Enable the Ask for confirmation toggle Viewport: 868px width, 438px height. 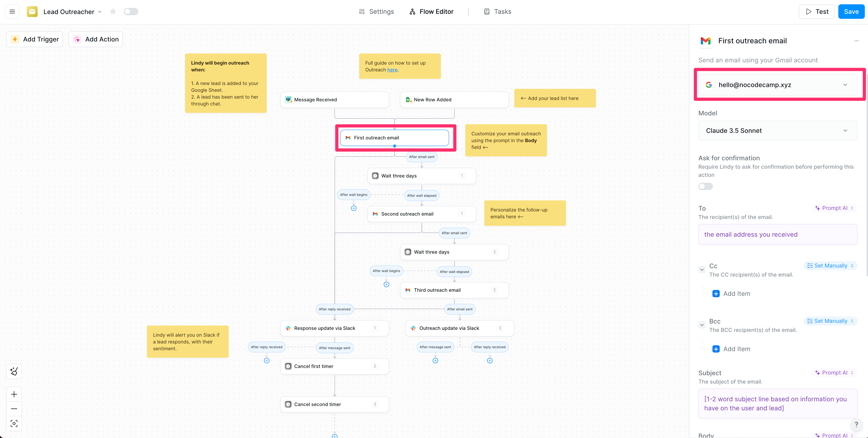[705, 186]
